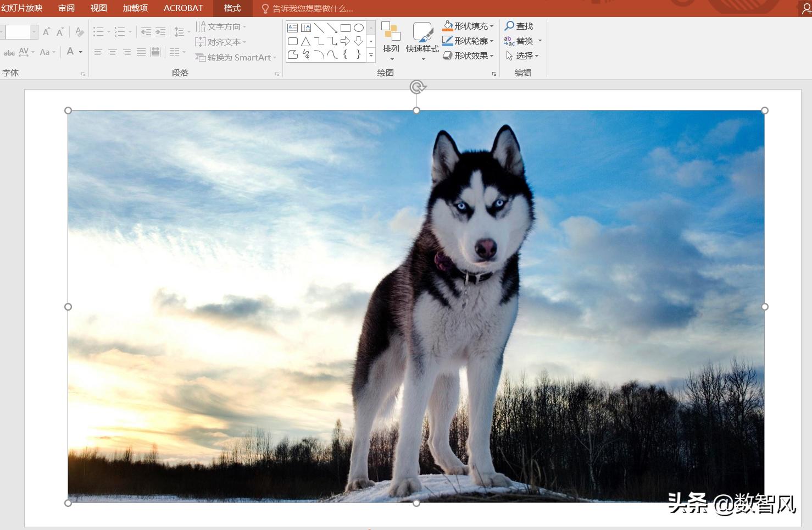Viewport: 812px width, 530px height.
Task: Expand the shapes gallery More button
Action: 371,55
